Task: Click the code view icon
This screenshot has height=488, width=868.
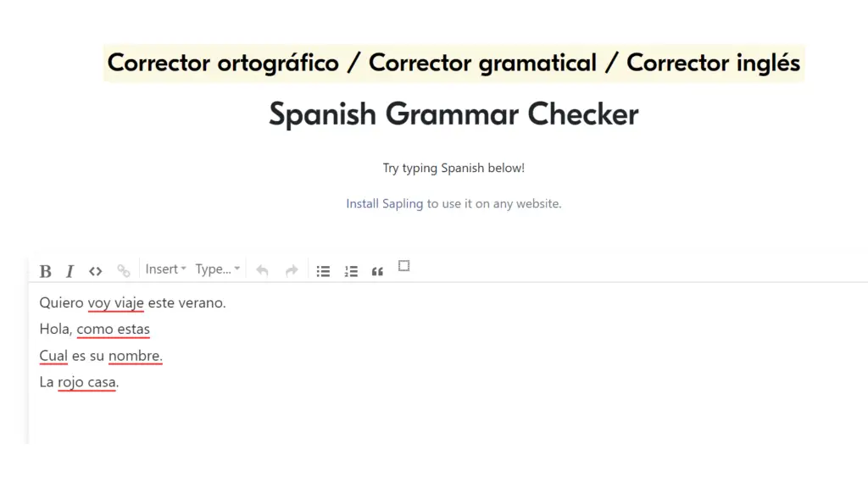Action: (95, 270)
